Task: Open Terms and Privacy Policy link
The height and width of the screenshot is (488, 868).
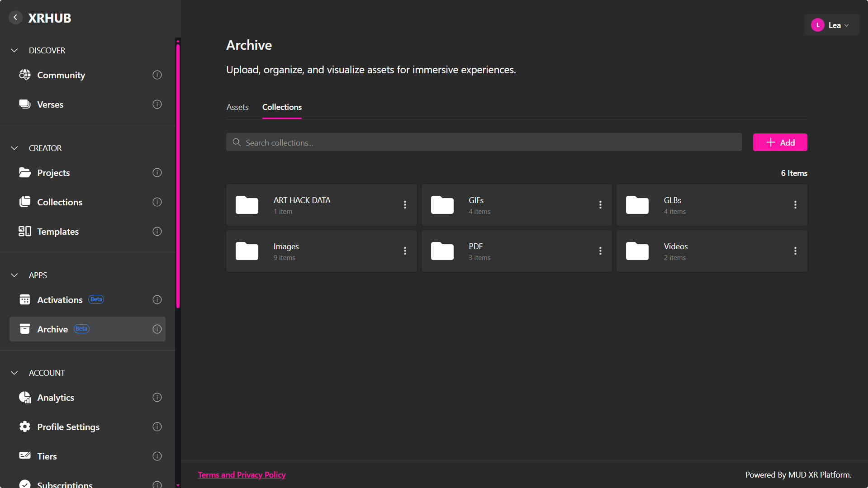Action: (x=242, y=474)
